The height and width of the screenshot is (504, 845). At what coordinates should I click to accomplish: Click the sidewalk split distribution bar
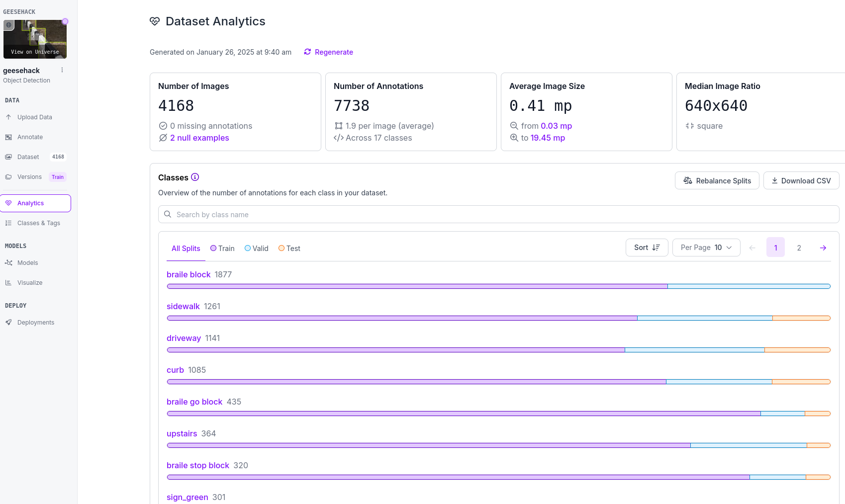tap(499, 318)
